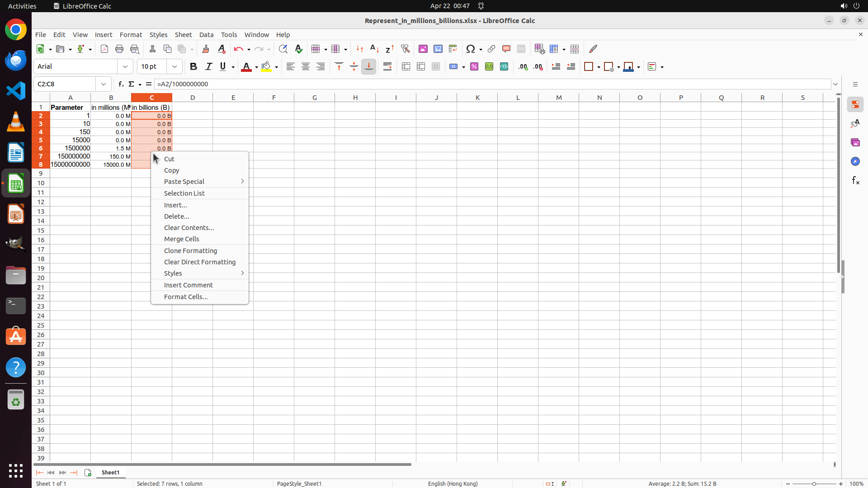This screenshot has height=488, width=868.
Task: Click Format as Percent icon
Action: pos(474,66)
